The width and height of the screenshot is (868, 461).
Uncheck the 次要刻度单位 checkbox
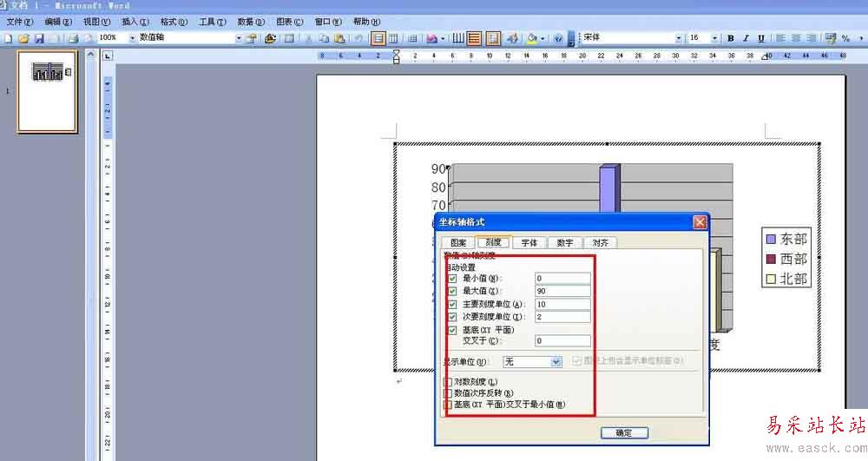click(452, 317)
